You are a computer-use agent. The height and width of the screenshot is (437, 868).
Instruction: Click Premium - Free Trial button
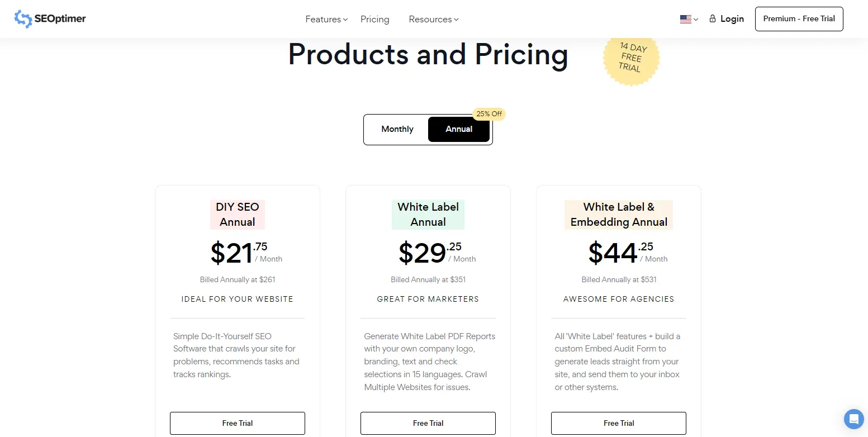799,19
